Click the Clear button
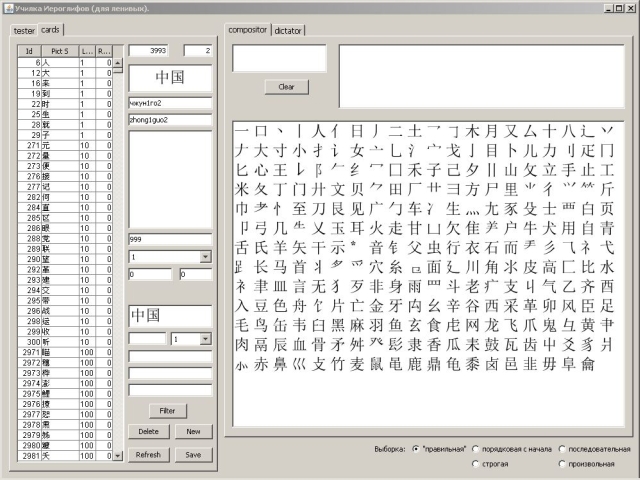Screen dimensions: 640x480 point(287,87)
